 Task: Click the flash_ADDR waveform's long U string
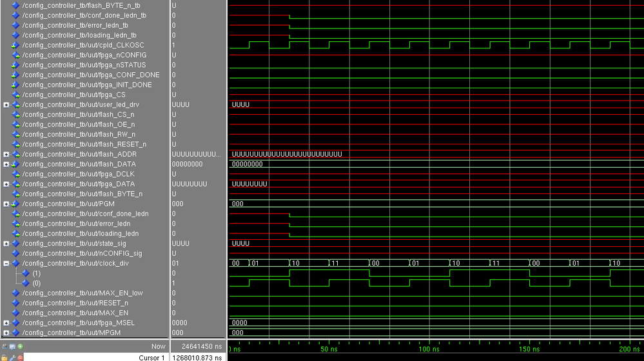287,154
